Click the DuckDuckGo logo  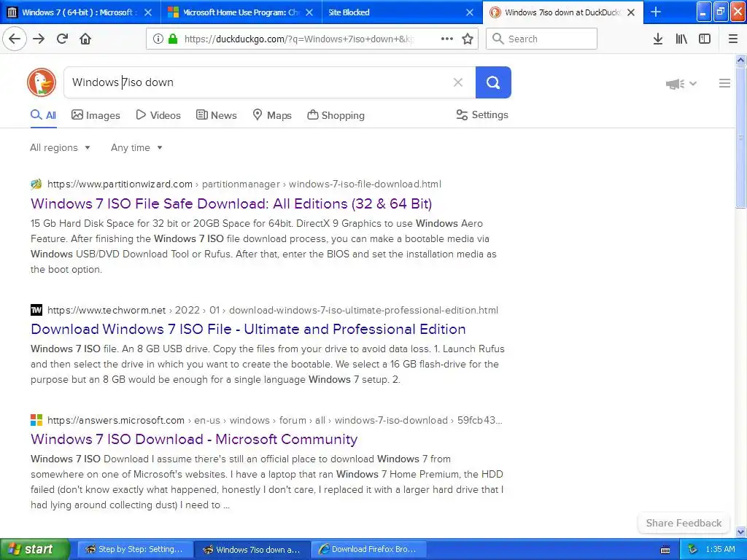(42, 82)
